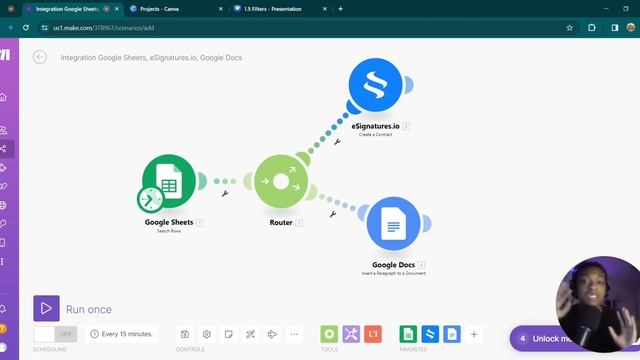
Task: Open scenario settings gear in controls
Action: (x=207, y=334)
